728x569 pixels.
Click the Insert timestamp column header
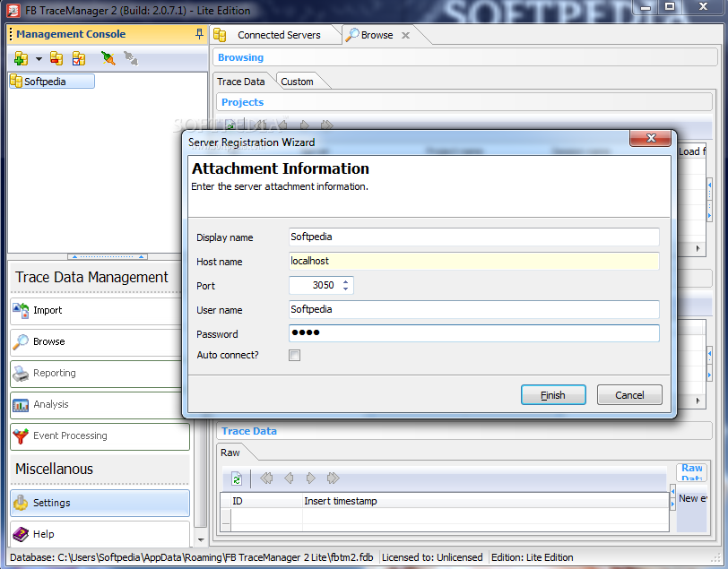(x=485, y=501)
